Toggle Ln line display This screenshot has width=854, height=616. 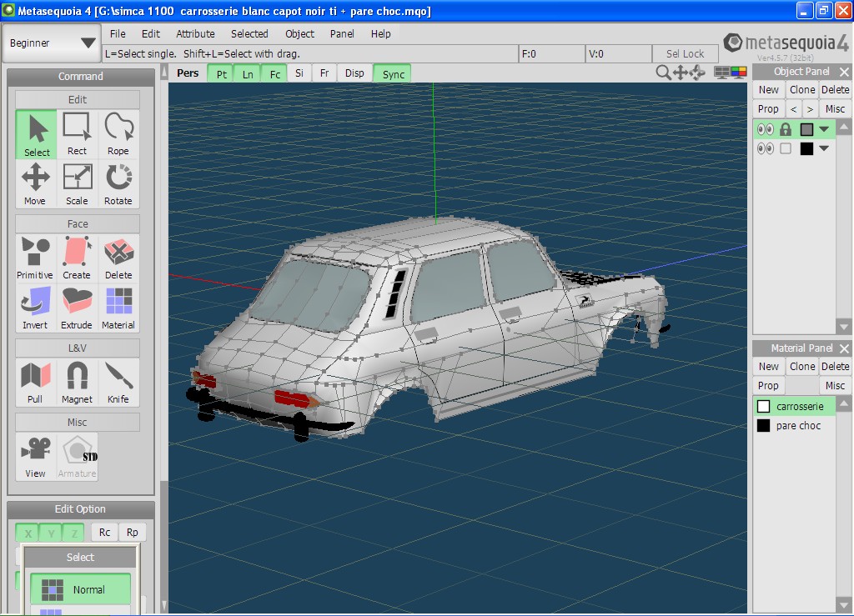248,74
